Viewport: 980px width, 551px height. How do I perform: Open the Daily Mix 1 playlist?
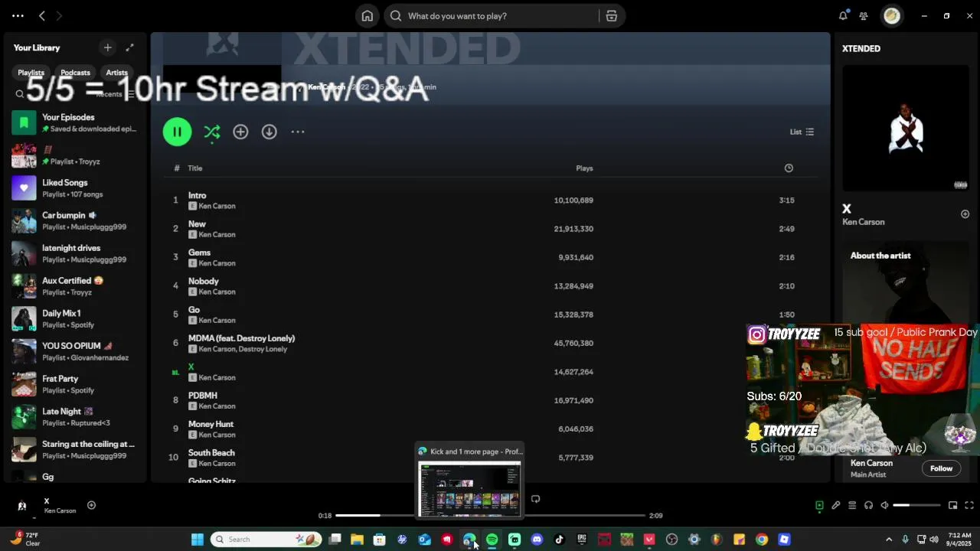click(75, 319)
